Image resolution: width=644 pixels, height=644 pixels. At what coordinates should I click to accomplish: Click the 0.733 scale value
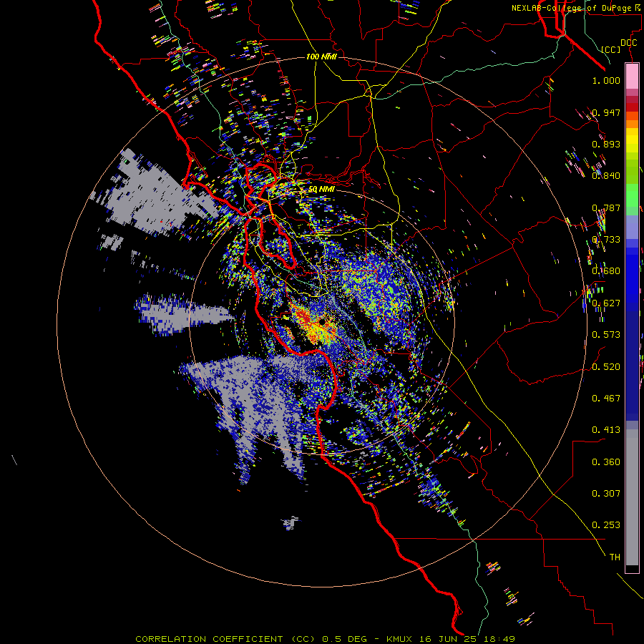click(x=606, y=240)
